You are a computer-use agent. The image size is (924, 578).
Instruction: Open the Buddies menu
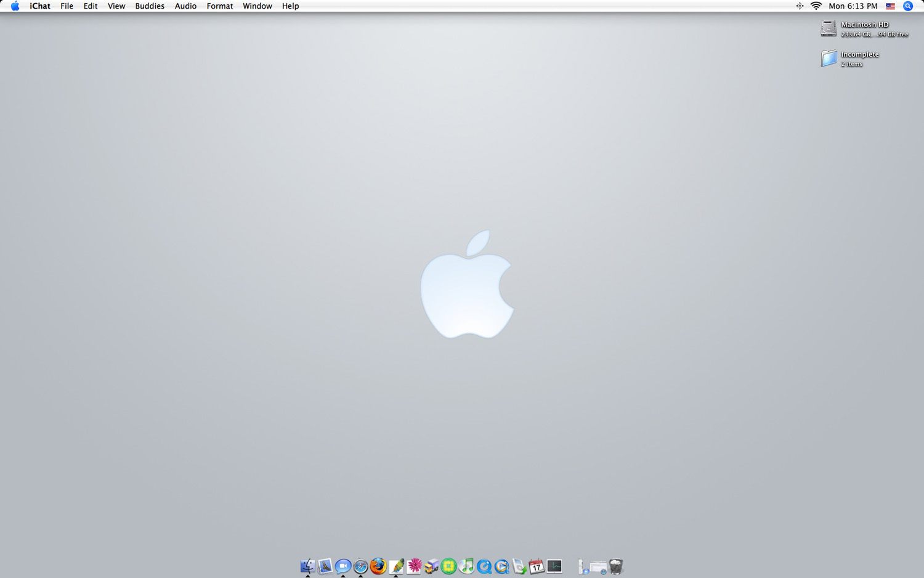(150, 6)
